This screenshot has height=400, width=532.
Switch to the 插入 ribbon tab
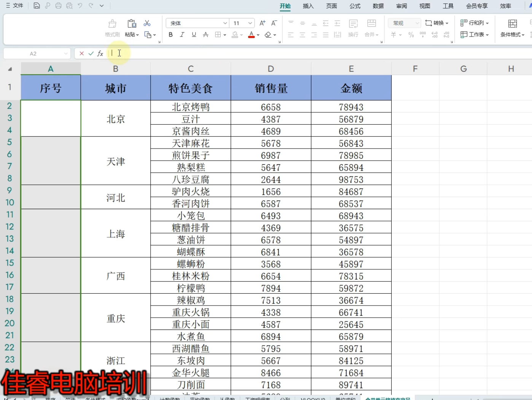tap(308, 6)
